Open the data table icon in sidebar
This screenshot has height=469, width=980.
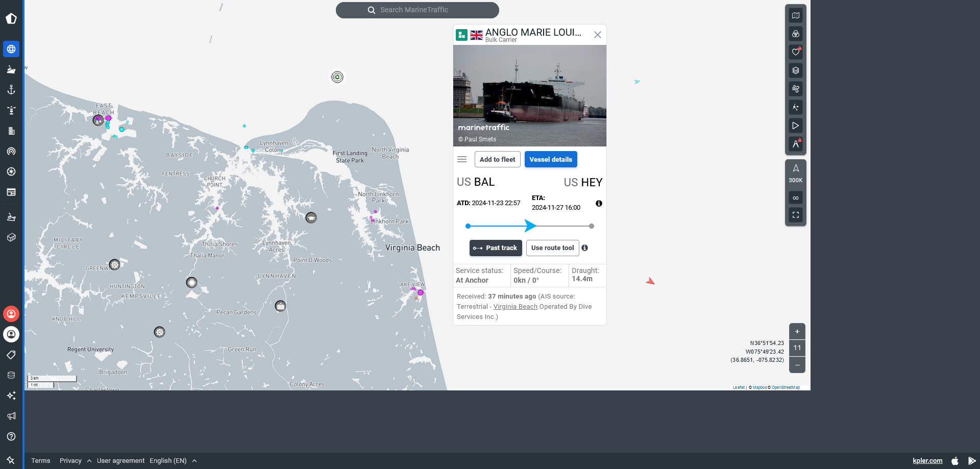[x=11, y=192]
